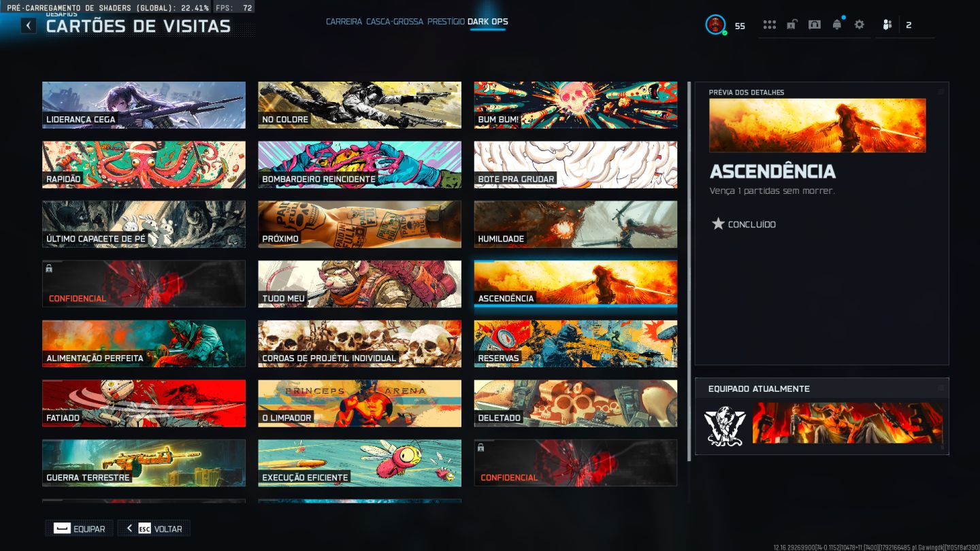This screenshot has width=980, height=551.
Task: Switch to the Carreira tab
Action: pos(344,22)
